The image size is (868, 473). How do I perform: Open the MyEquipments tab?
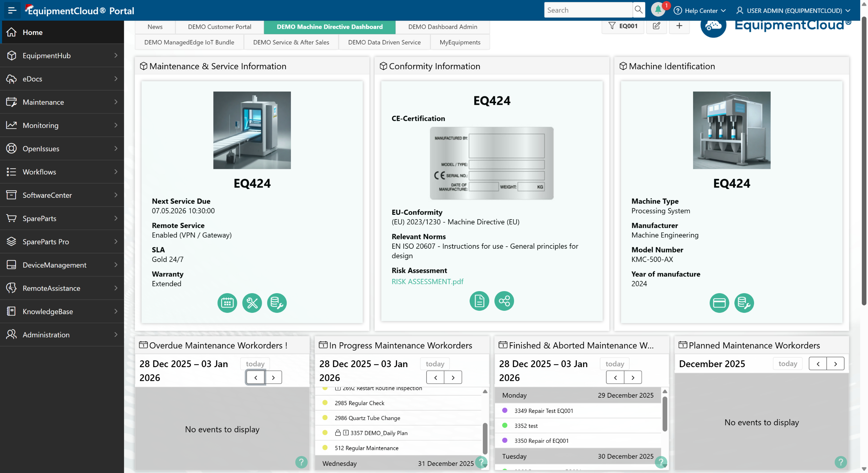point(460,42)
